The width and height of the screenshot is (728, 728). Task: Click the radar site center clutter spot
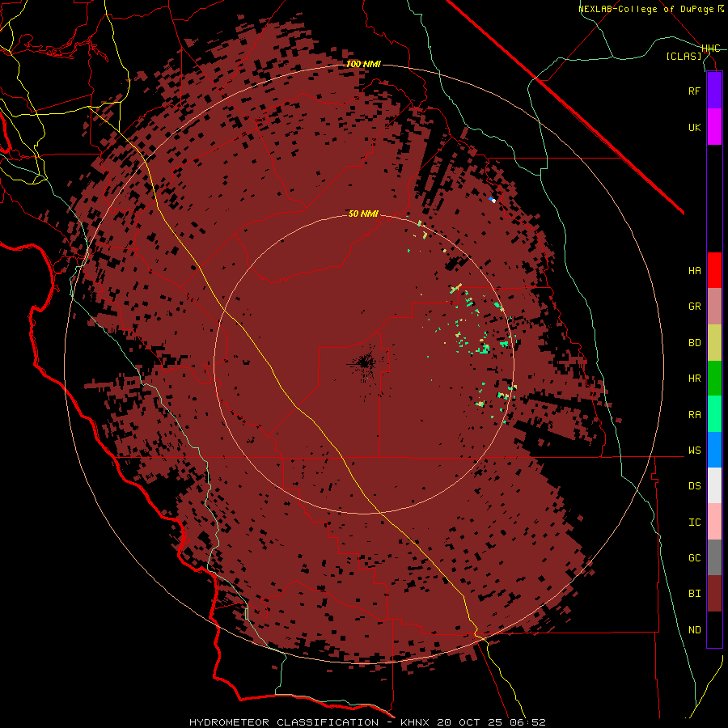click(x=365, y=362)
